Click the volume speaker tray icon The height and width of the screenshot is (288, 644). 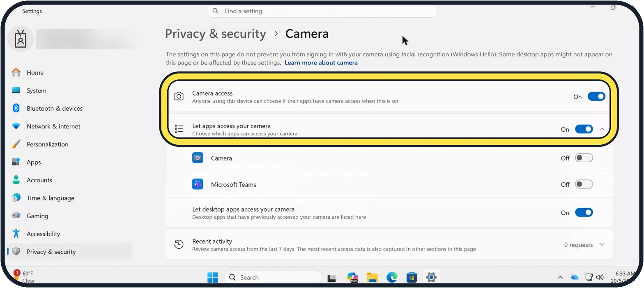point(600,277)
